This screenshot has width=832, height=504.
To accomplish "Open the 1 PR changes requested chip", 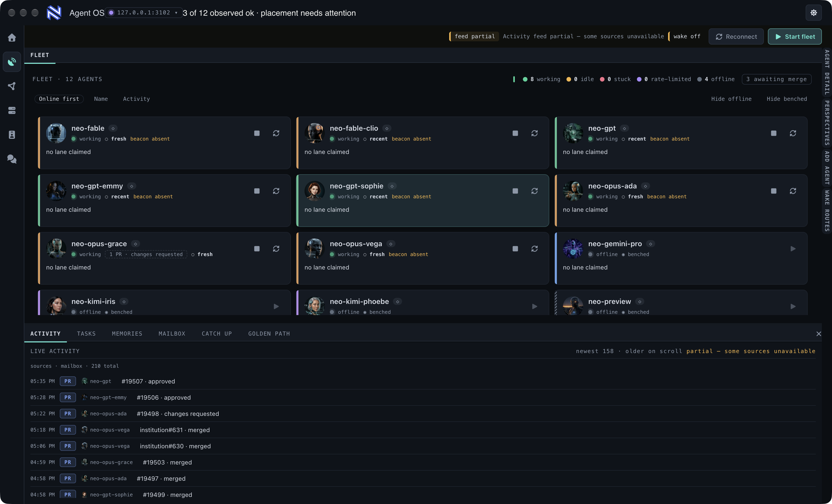I will point(146,255).
